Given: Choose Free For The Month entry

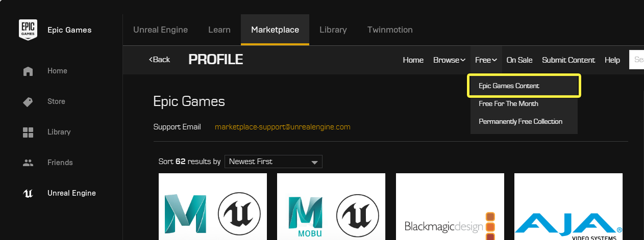Looking at the screenshot, I should click(x=524, y=103).
